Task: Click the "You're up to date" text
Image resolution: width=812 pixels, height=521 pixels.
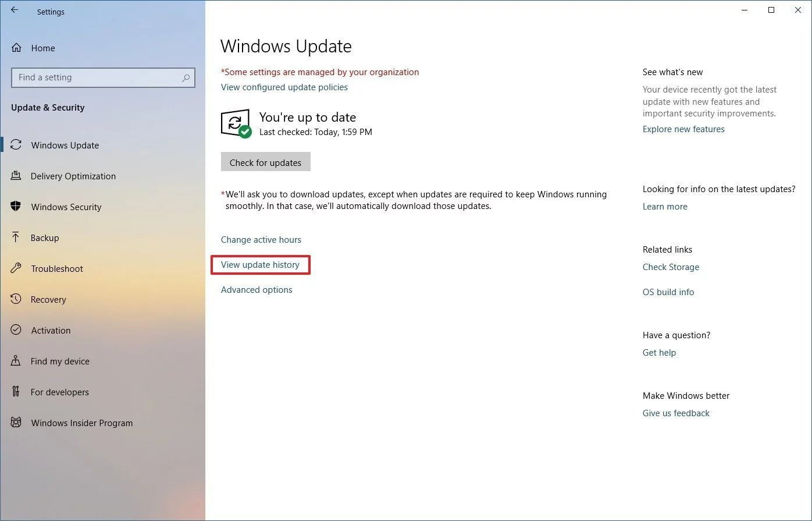Action: [x=308, y=117]
